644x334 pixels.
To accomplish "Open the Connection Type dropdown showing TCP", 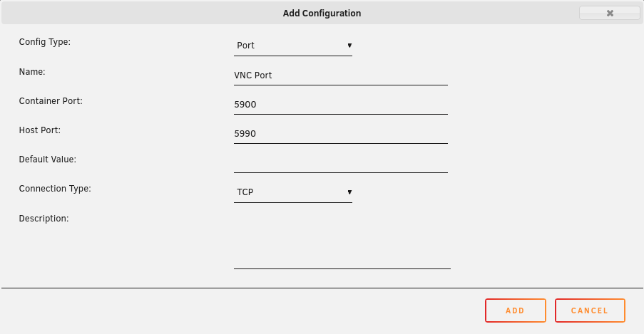I will [293, 192].
